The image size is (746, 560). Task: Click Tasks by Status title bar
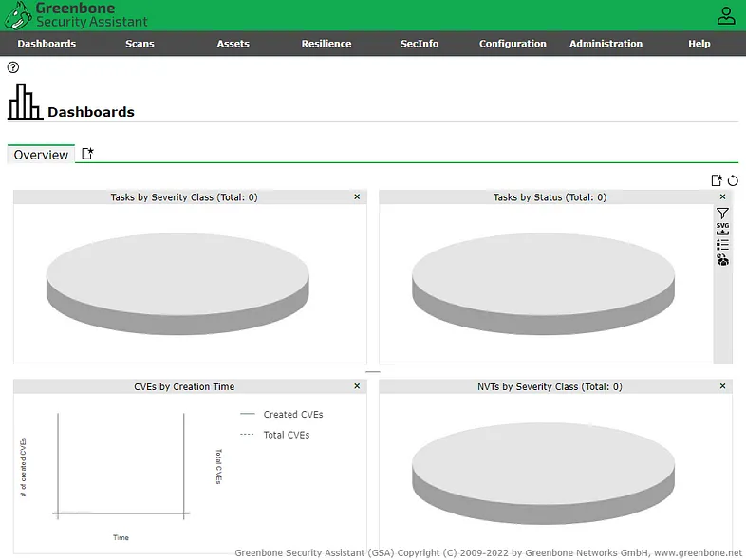[555, 197]
